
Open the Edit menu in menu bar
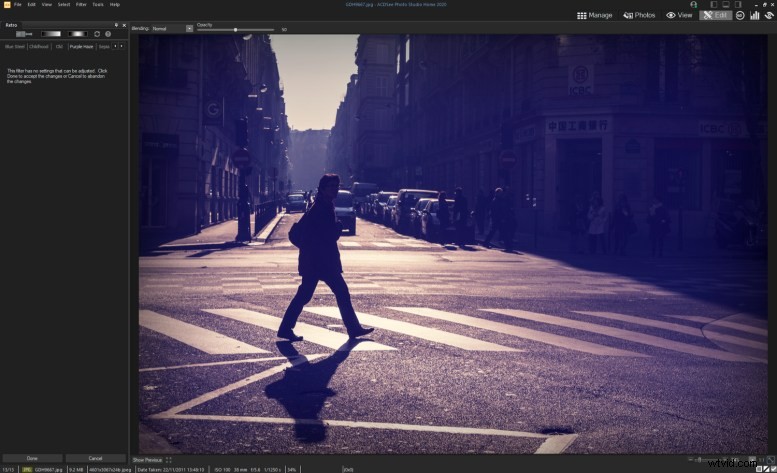32,4
